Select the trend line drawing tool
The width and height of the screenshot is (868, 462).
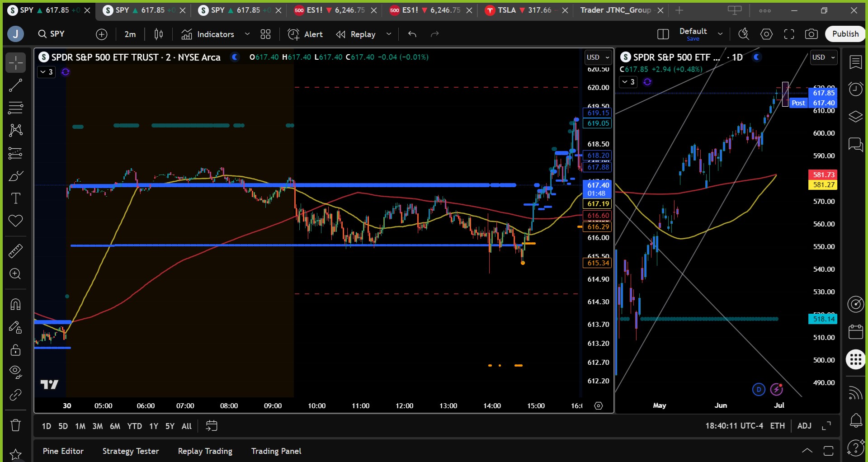pyautogui.click(x=15, y=85)
